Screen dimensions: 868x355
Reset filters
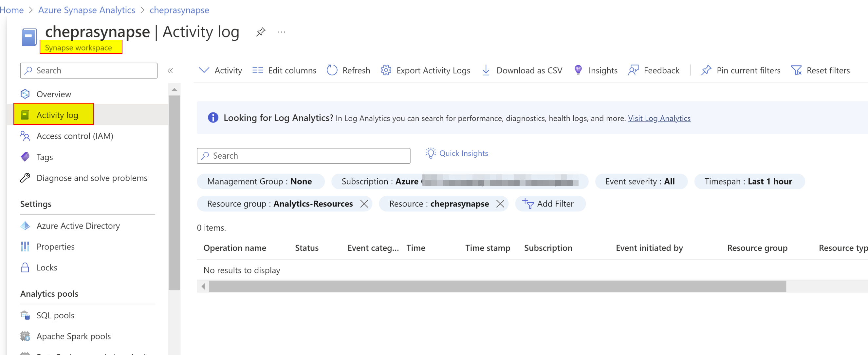pyautogui.click(x=820, y=70)
